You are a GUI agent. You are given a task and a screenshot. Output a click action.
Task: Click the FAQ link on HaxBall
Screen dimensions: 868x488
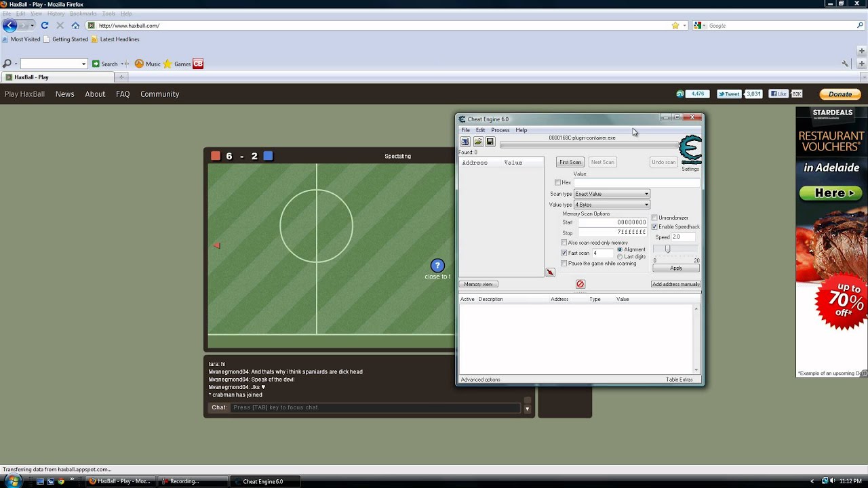[123, 94]
